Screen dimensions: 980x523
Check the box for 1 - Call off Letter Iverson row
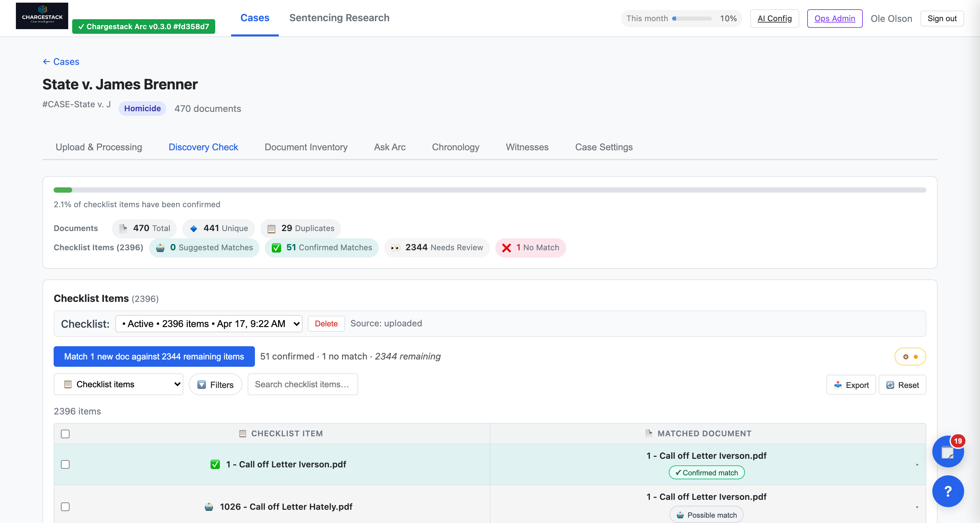[x=66, y=464]
